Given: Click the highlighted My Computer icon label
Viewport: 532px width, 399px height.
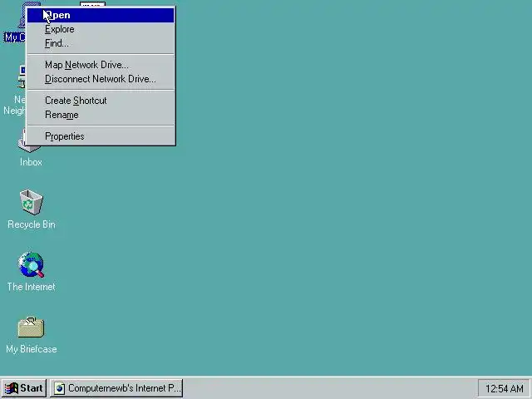Looking at the screenshot, I should click(15, 37).
